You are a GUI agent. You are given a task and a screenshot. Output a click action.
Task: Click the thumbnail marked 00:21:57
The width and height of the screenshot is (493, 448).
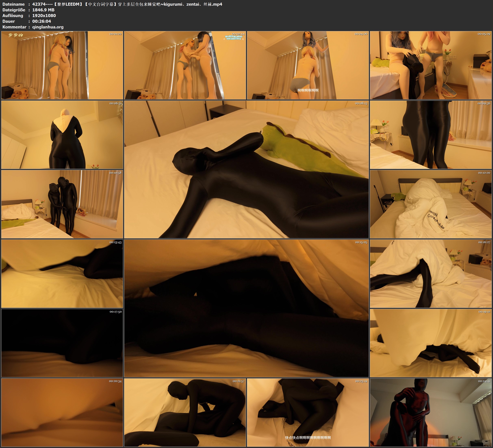point(185,412)
